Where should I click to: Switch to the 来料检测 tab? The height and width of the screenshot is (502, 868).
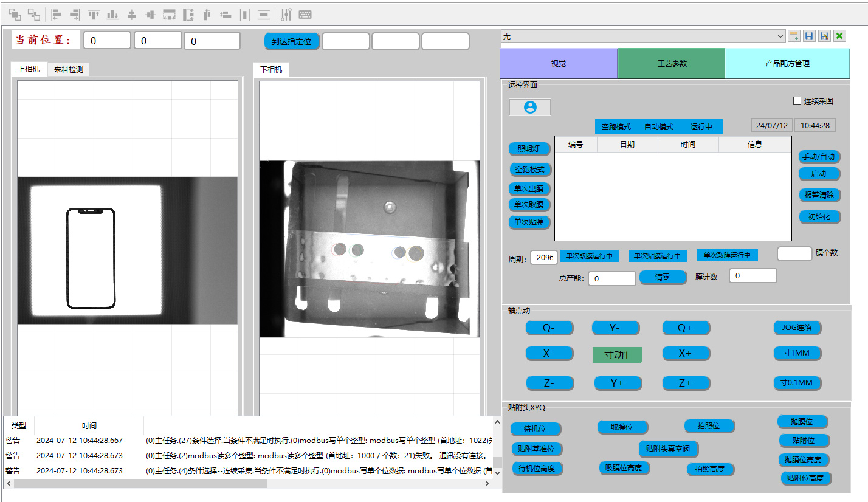click(68, 70)
